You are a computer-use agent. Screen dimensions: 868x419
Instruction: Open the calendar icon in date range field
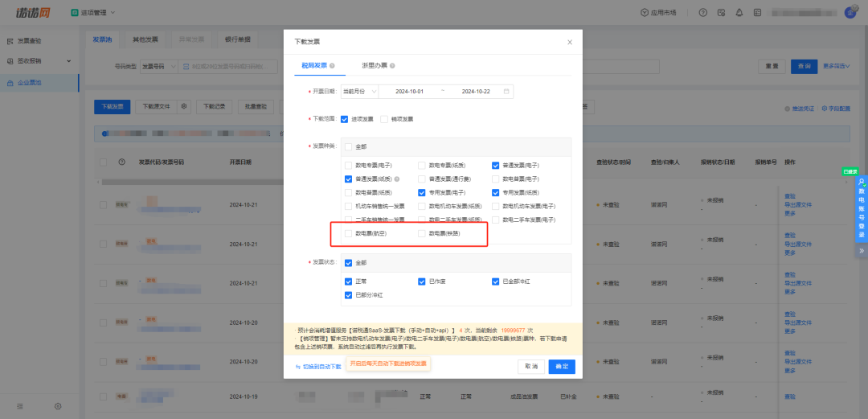point(506,92)
